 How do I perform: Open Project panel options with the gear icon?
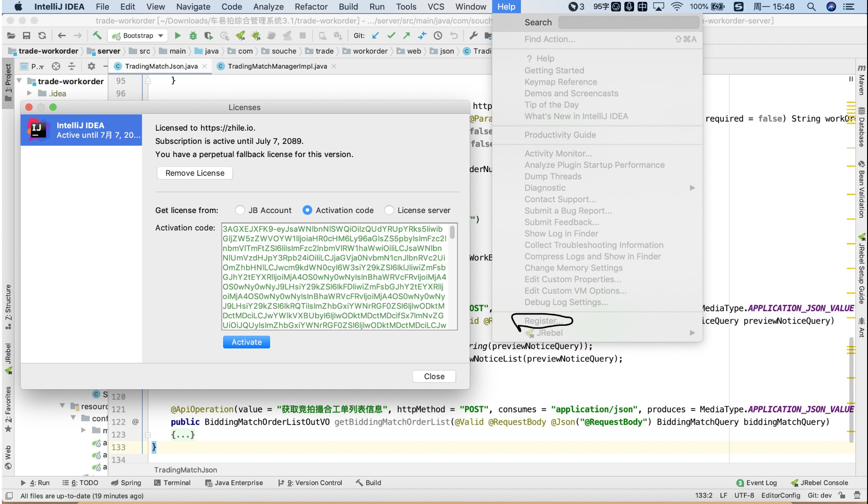tap(92, 66)
